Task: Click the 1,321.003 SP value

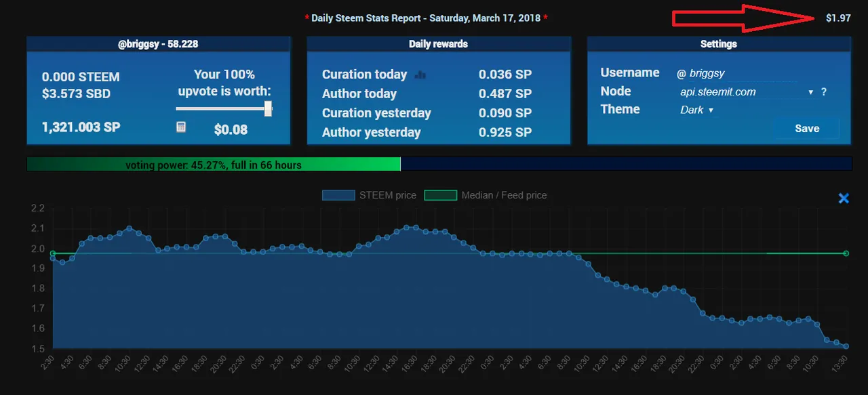Action: point(81,127)
